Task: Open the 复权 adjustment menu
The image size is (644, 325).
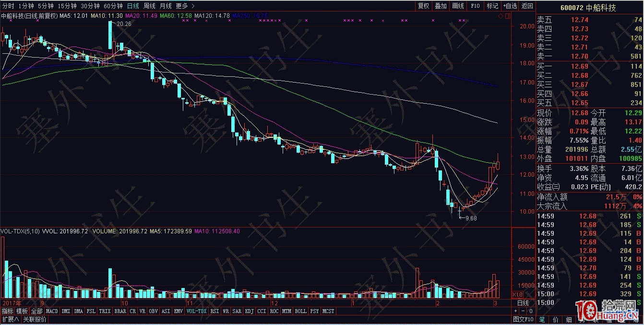Action: (423, 6)
